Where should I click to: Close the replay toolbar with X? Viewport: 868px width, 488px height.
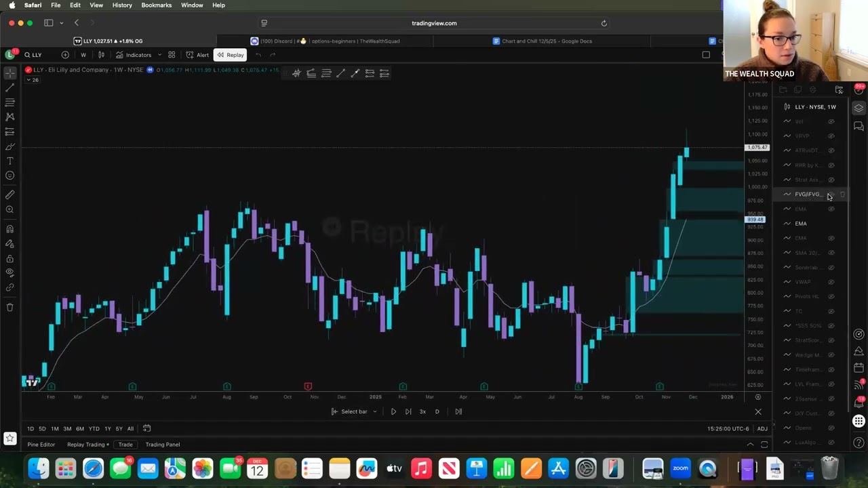click(x=758, y=412)
